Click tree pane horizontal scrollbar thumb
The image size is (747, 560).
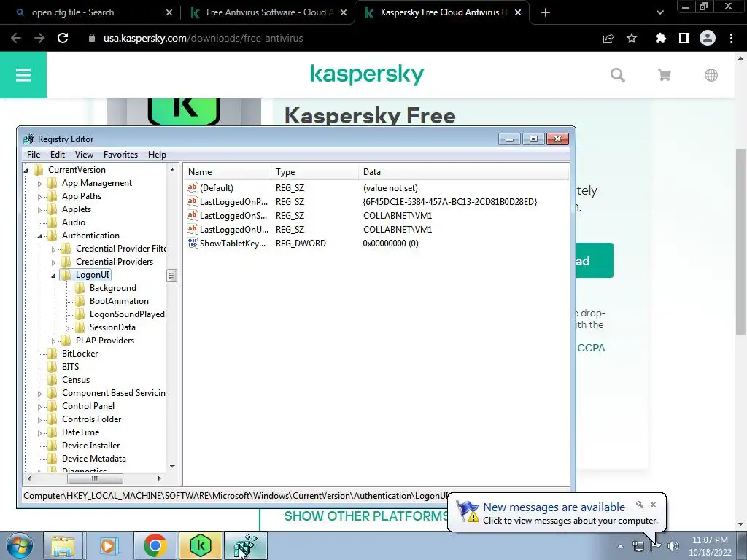coord(95,478)
